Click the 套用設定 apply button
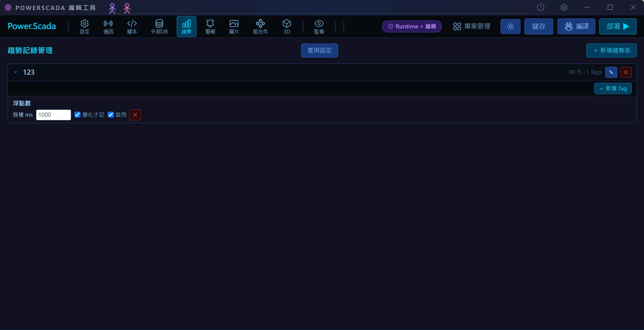The height and width of the screenshot is (330, 644). [319, 51]
